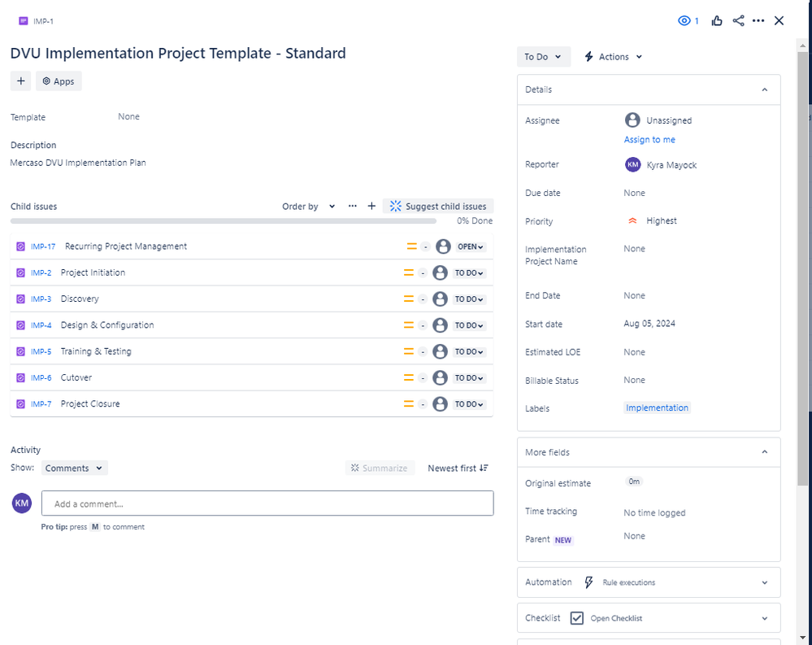Click the KM avatar beside comment box
The width and height of the screenshot is (812, 645).
click(x=22, y=503)
